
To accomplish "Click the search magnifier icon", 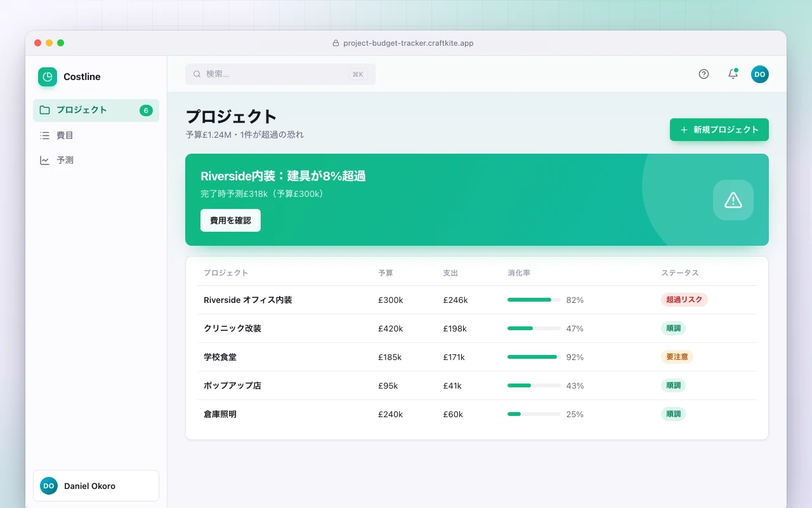I will coord(197,74).
